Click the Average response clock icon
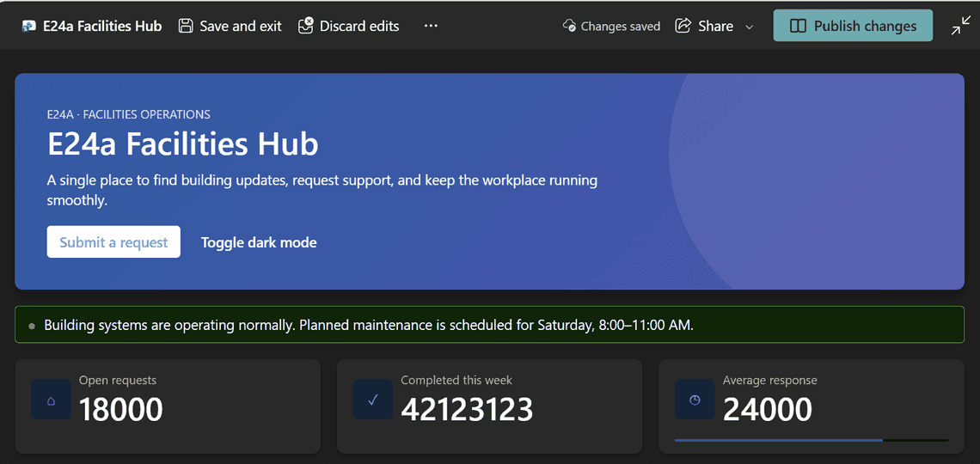The image size is (980, 464). coord(695,400)
